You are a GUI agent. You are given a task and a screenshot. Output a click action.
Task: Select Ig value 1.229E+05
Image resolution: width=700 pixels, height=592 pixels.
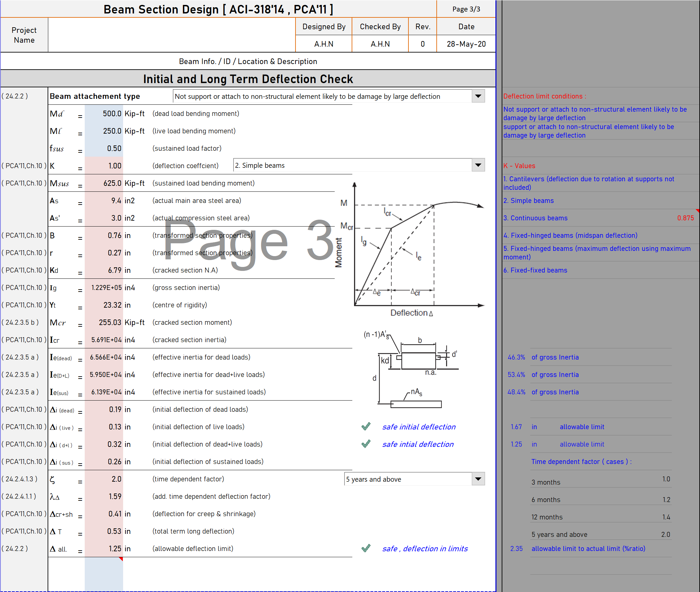click(x=104, y=288)
